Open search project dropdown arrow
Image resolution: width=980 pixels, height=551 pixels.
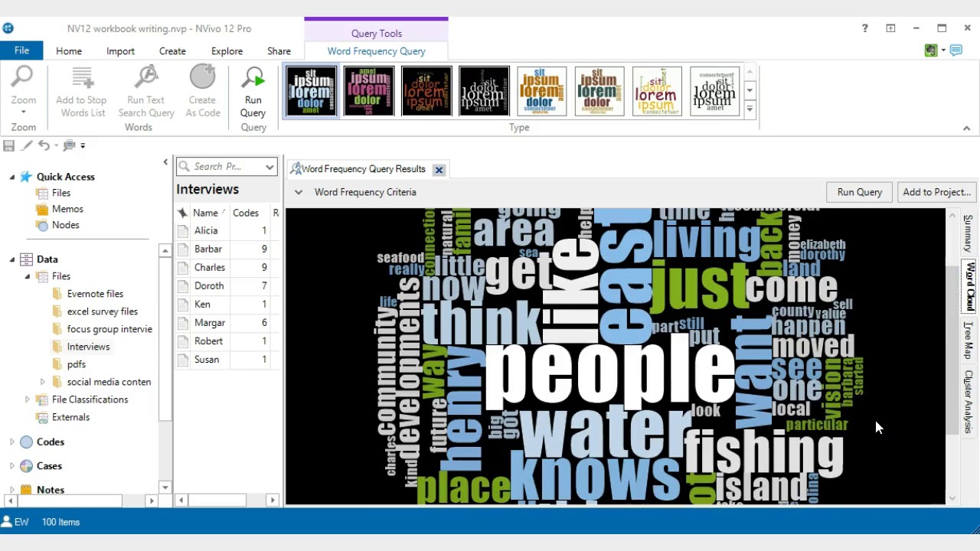pyautogui.click(x=269, y=167)
